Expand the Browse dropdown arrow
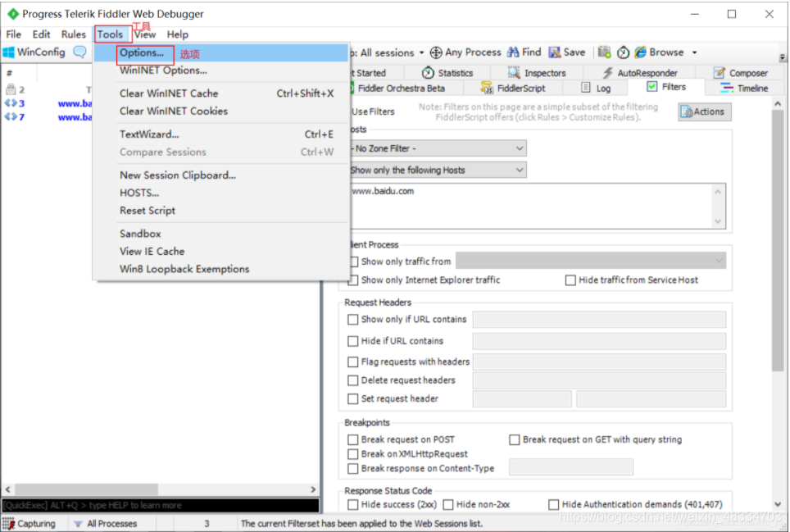The width and height of the screenshot is (790, 532). click(694, 52)
